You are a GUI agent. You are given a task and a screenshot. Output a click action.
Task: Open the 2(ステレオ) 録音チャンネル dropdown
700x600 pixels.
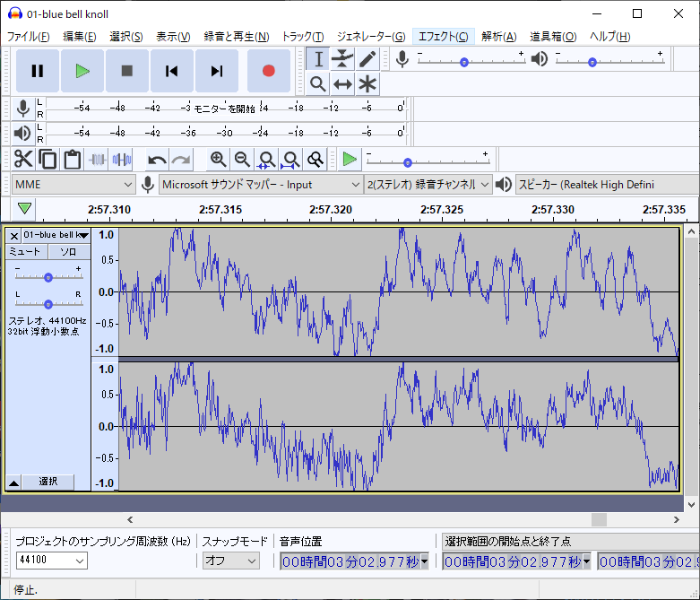[x=428, y=185]
